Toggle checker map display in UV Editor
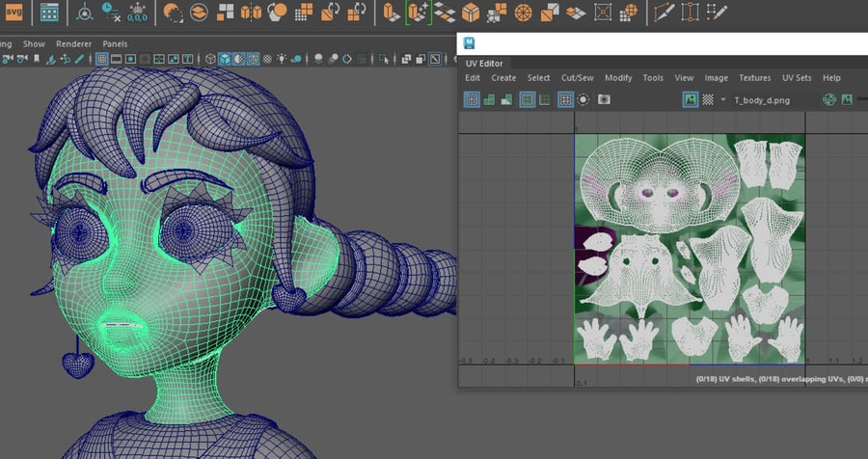This screenshot has width=868, height=459. coord(708,99)
